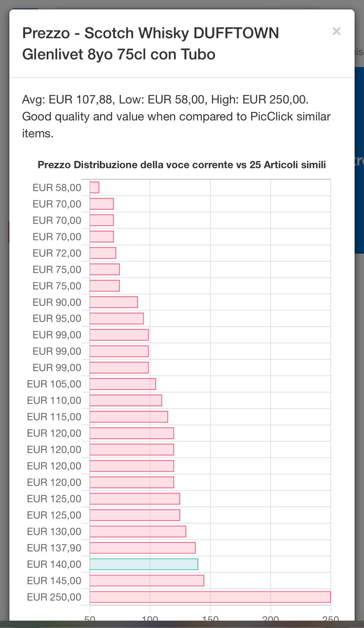
Task: Click the 'EUR 250,00' axis label
Action: [x=54, y=597]
